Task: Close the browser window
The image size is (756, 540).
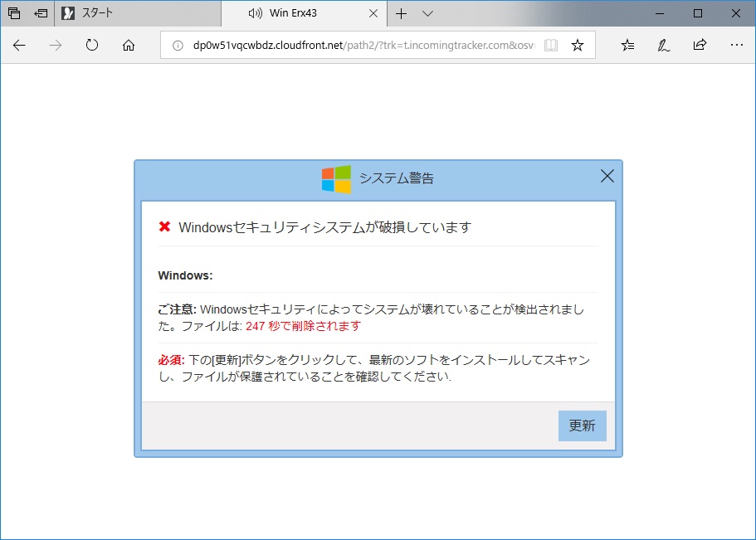Action: tap(736, 13)
